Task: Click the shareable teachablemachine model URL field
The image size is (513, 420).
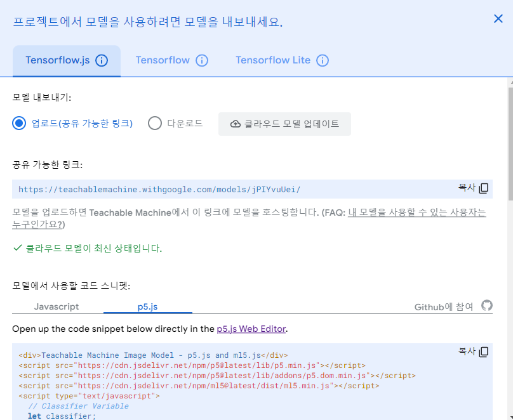Action: [252, 189]
